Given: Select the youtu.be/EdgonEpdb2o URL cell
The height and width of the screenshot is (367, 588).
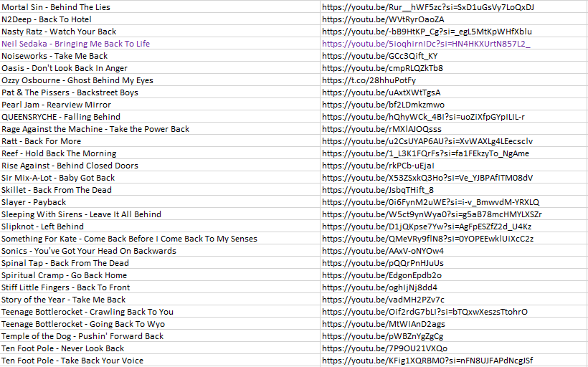Looking at the screenshot, I should 454,275.
